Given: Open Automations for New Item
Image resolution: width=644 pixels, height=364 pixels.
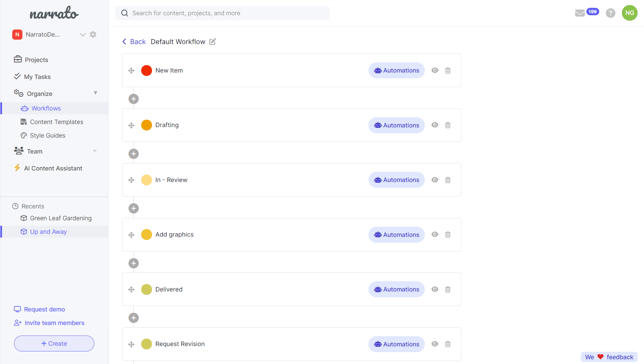Looking at the screenshot, I should point(397,70).
